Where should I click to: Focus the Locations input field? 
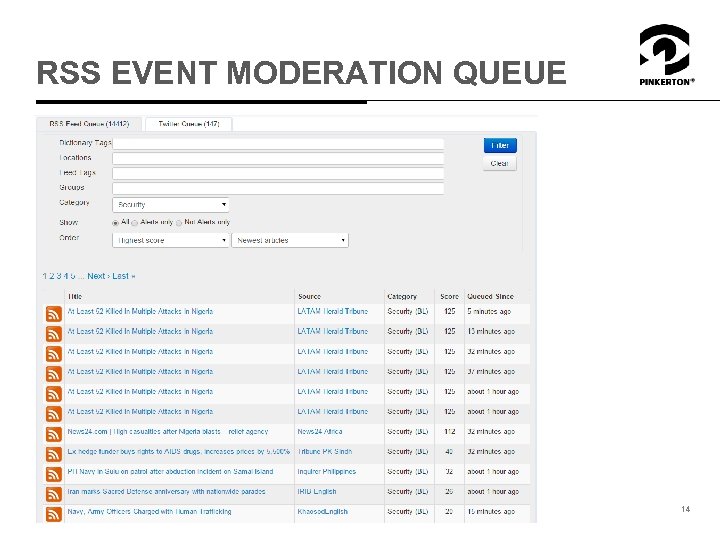click(x=278, y=159)
